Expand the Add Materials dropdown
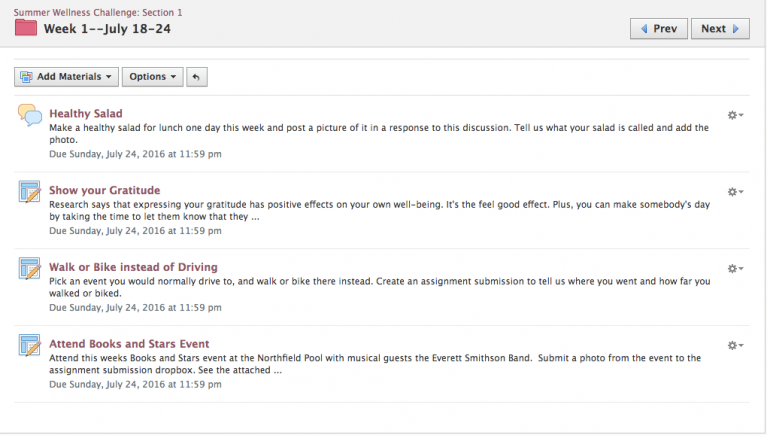Viewport: 767px width, 435px height. 67,77
